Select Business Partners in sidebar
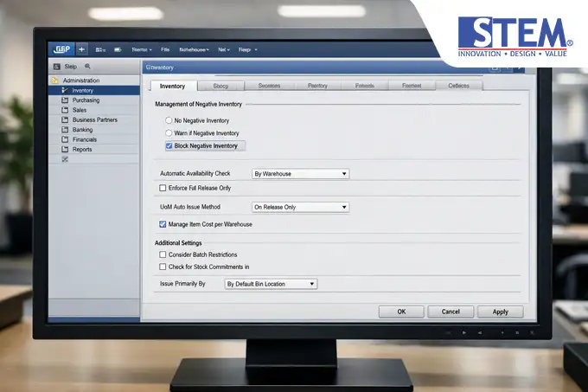This screenshot has width=588, height=392. tap(95, 119)
